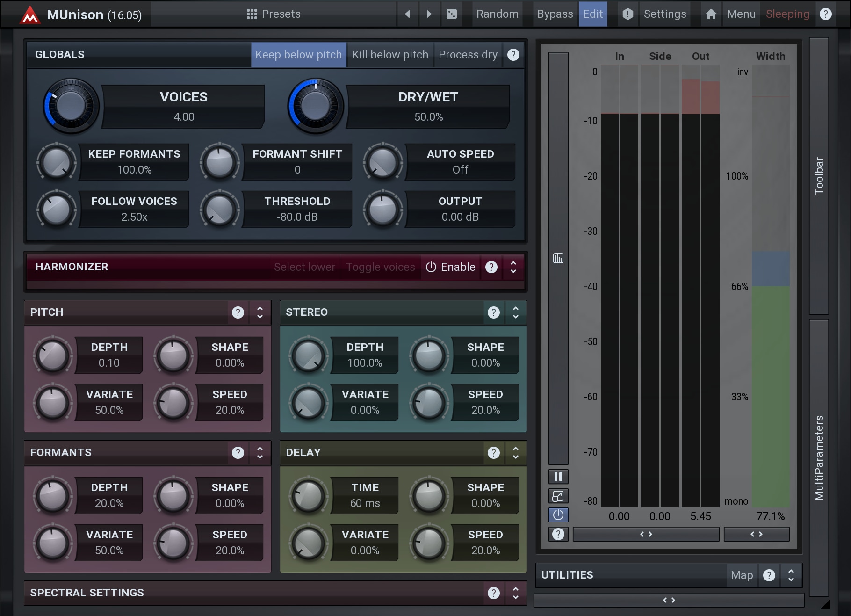Open Stereo panel help icon
This screenshot has height=616, width=851.
click(494, 312)
